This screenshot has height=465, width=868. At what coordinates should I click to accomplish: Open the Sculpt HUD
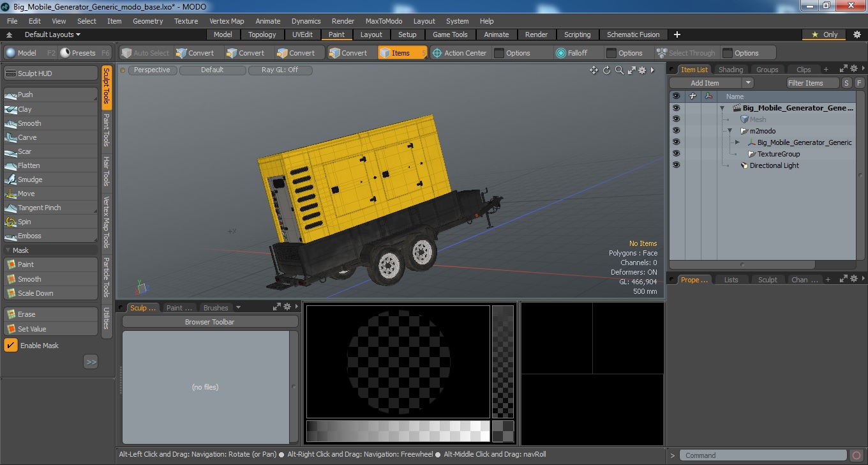pos(51,73)
